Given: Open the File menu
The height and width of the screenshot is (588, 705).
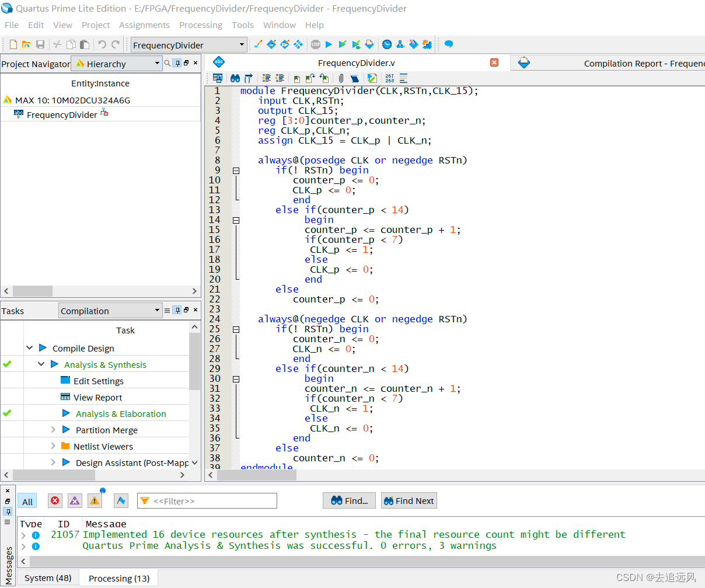Looking at the screenshot, I should click(x=12, y=25).
